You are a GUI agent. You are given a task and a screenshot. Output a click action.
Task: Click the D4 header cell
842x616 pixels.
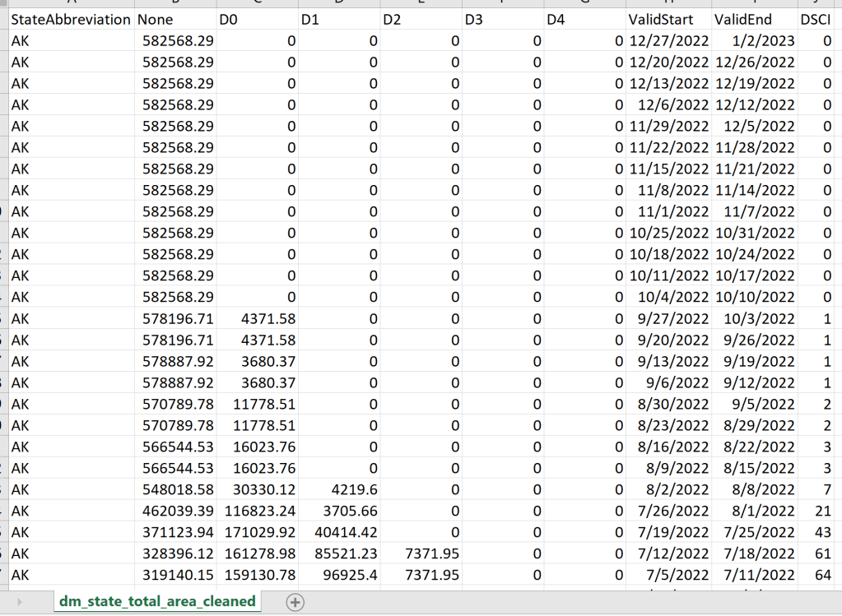coord(584,19)
